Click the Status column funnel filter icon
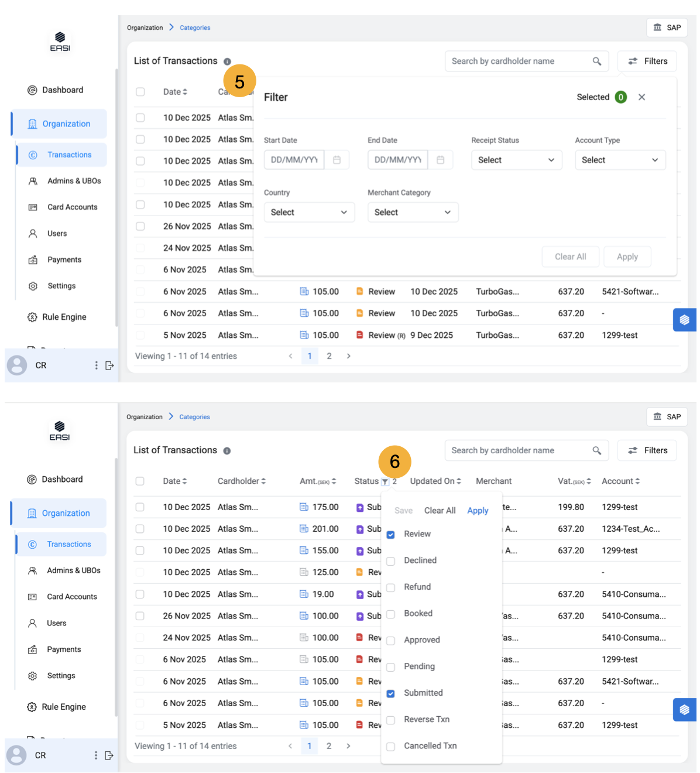The height and width of the screenshot is (773, 700). [385, 482]
